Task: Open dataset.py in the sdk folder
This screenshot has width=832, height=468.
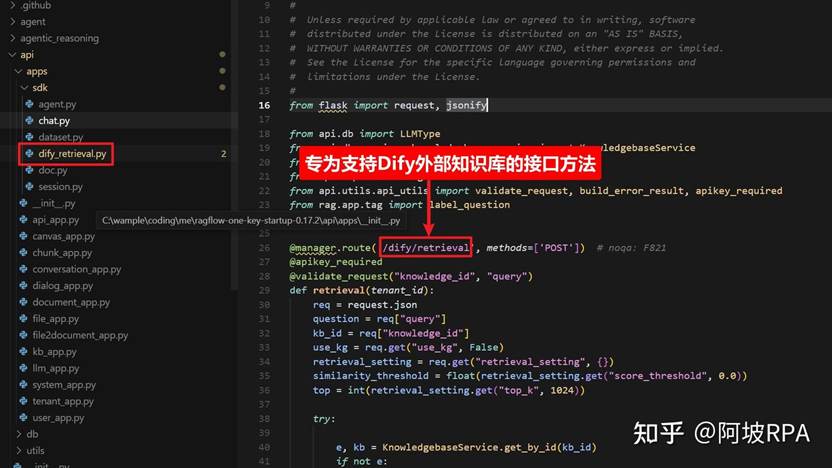Action: (60, 137)
